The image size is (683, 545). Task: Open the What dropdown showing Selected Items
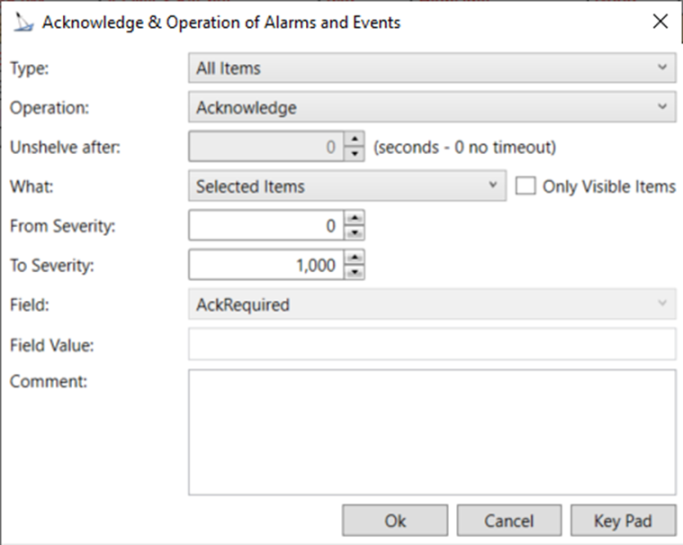pyautogui.click(x=346, y=186)
